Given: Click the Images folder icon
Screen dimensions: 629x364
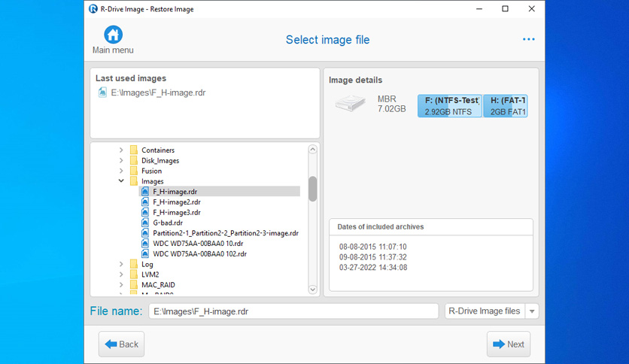Looking at the screenshot, I should (134, 181).
